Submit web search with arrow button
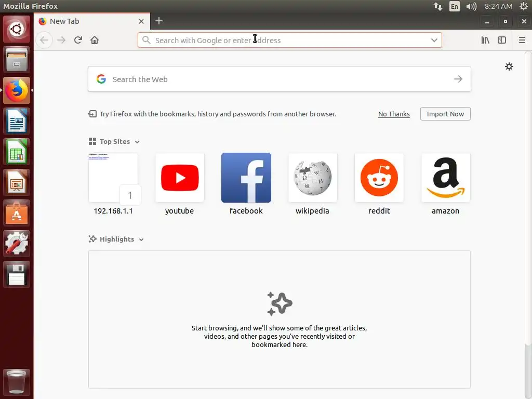 tap(458, 79)
